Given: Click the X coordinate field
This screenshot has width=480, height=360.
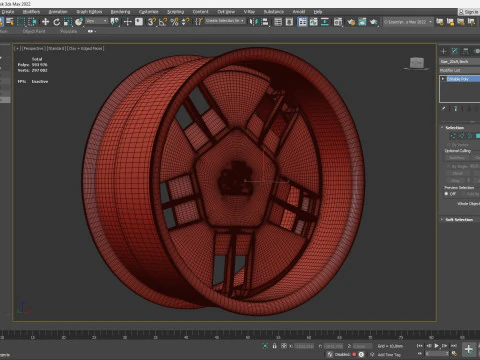Looking at the screenshot, I should 304,346.
